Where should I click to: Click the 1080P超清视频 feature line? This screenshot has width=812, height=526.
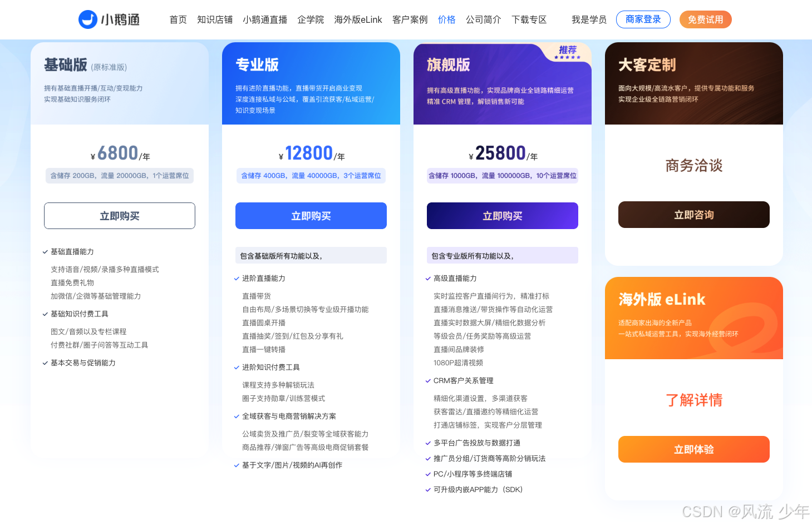(x=458, y=363)
